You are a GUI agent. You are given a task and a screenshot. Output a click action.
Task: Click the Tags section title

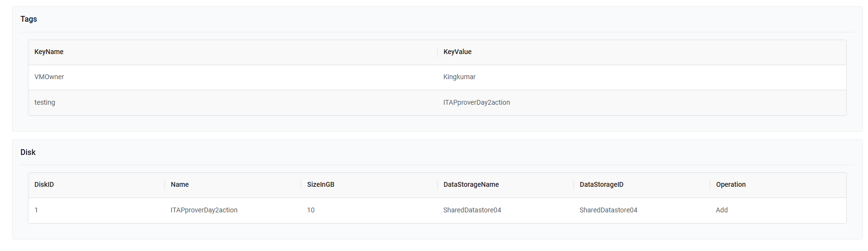[x=28, y=19]
